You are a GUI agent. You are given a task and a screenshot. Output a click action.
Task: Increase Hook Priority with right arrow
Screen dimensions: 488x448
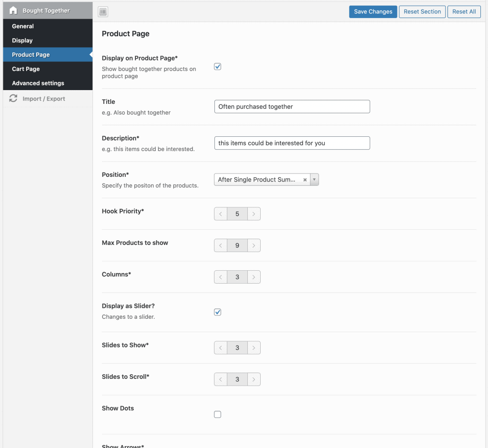[254, 214]
